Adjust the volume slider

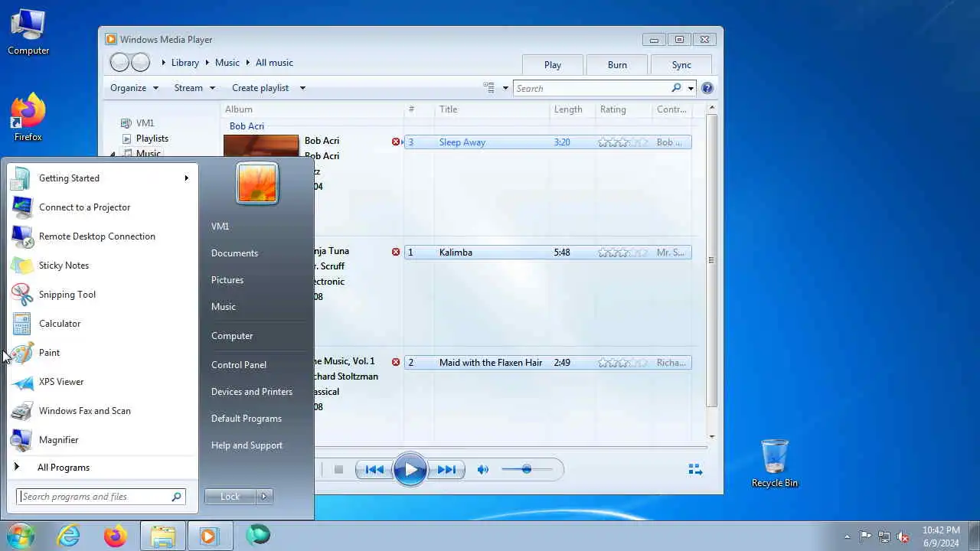pyautogui.click(x=527, y=469)
